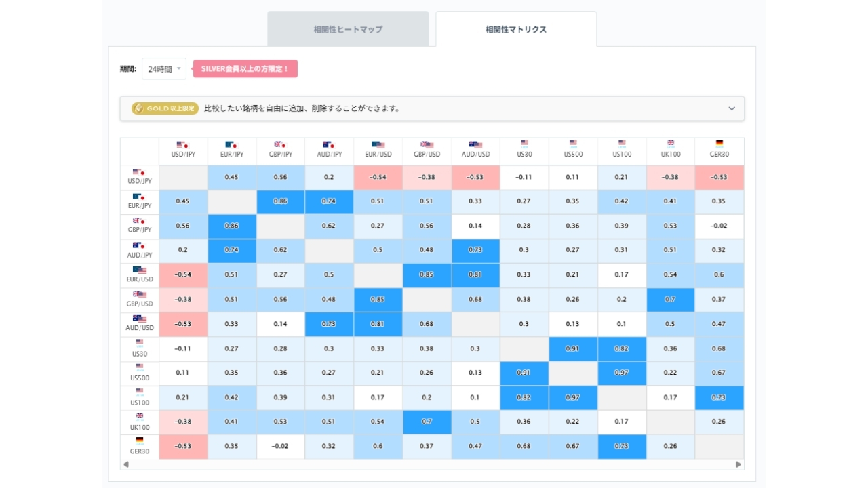This screenshot has width=868, height=488.
Task: Click the 0.82 cell in US100 row
Action: (524, 398)
